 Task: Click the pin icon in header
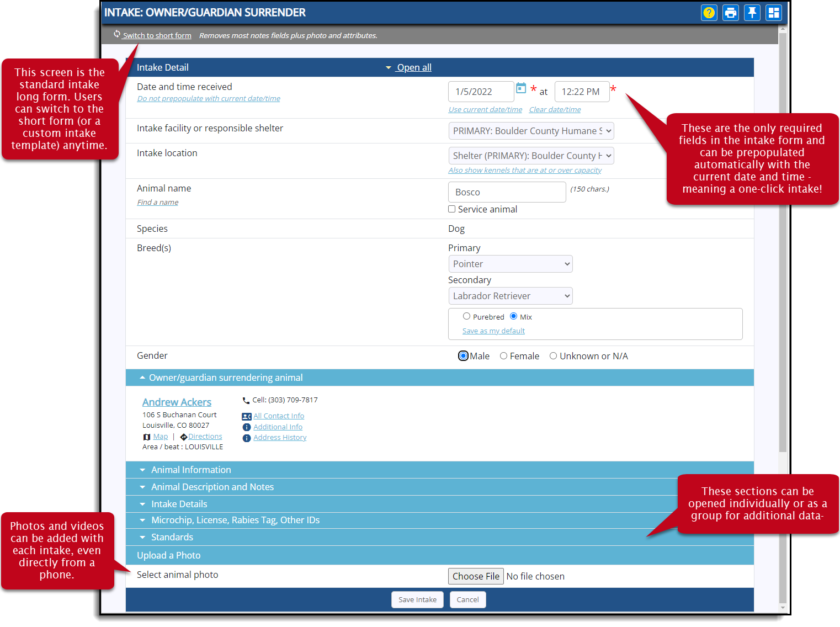(752, 13)
